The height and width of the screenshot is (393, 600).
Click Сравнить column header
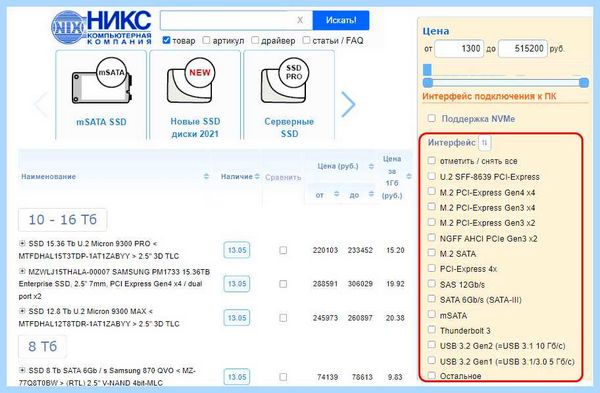point(283,177)
